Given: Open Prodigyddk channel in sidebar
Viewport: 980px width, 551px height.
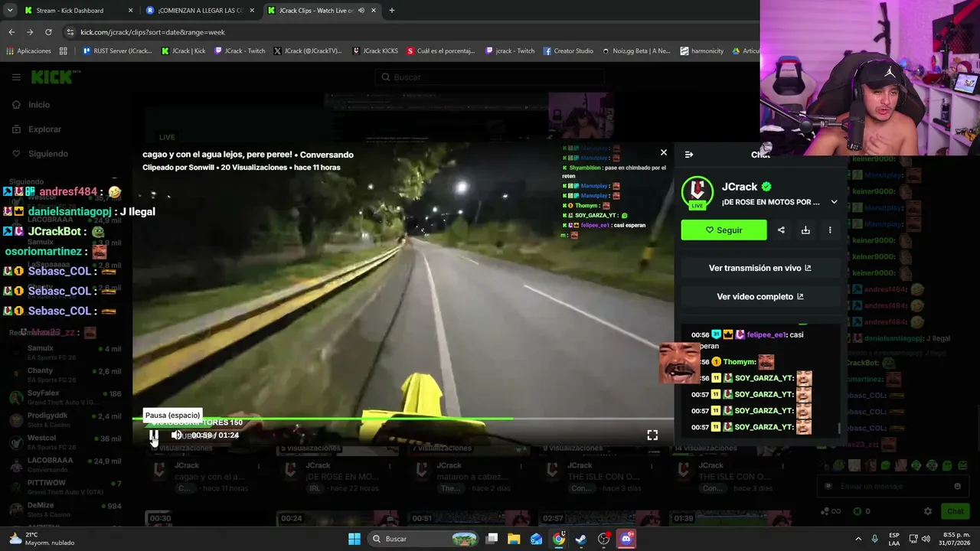Looking at the screenshot, I should click(65, 419).
